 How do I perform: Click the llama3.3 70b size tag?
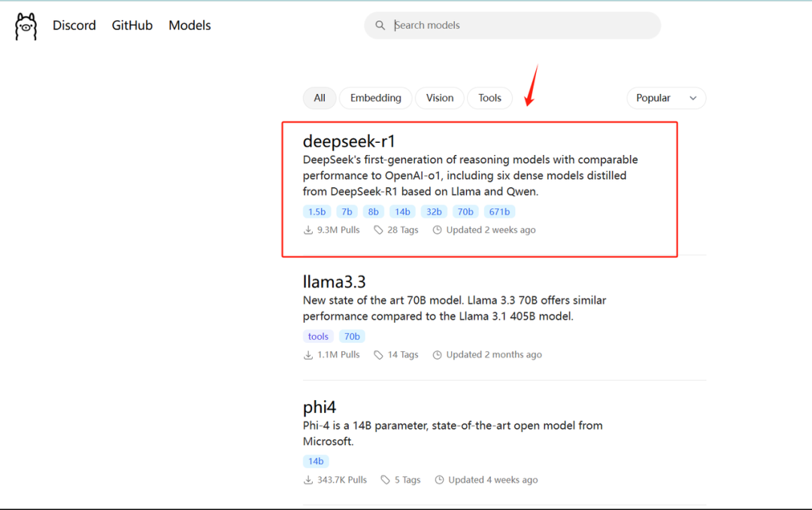[x=352, y=336]
